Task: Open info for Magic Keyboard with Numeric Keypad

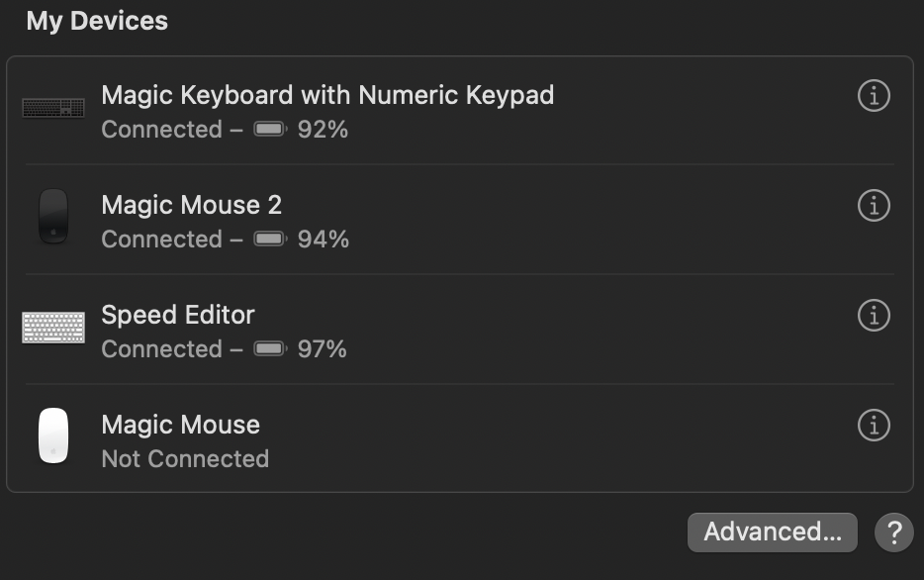Action: click(x=873, y=96)
